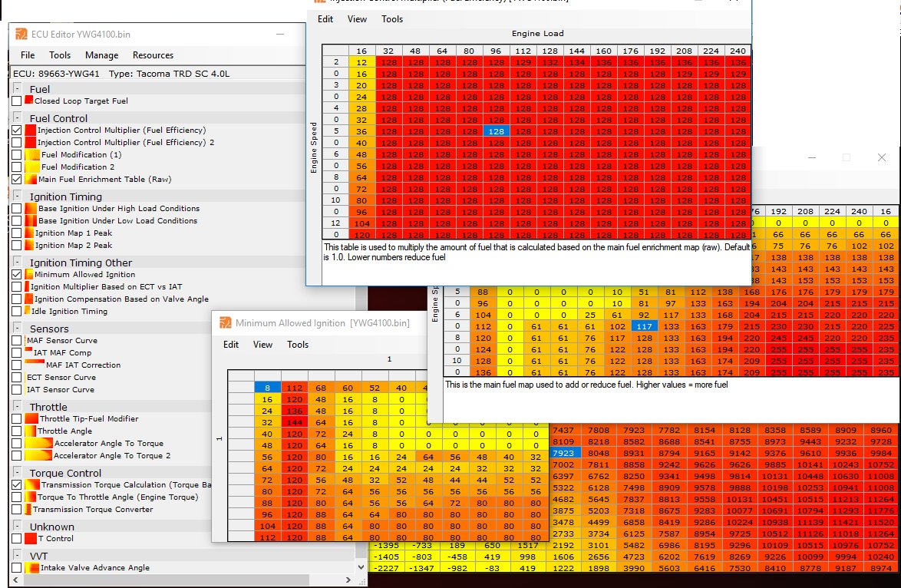Check Fuel Modification (1) box
The height and width of the screenshot is (588, 901).
click(x=17, y=155)
